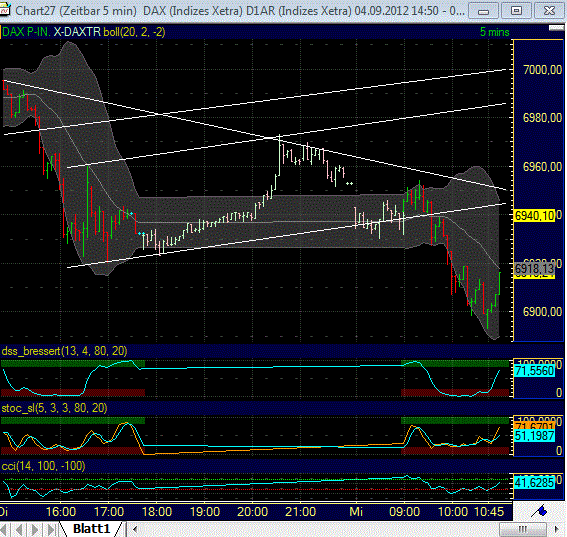Click the 21:00 time axis label

[x=300, y=512]
